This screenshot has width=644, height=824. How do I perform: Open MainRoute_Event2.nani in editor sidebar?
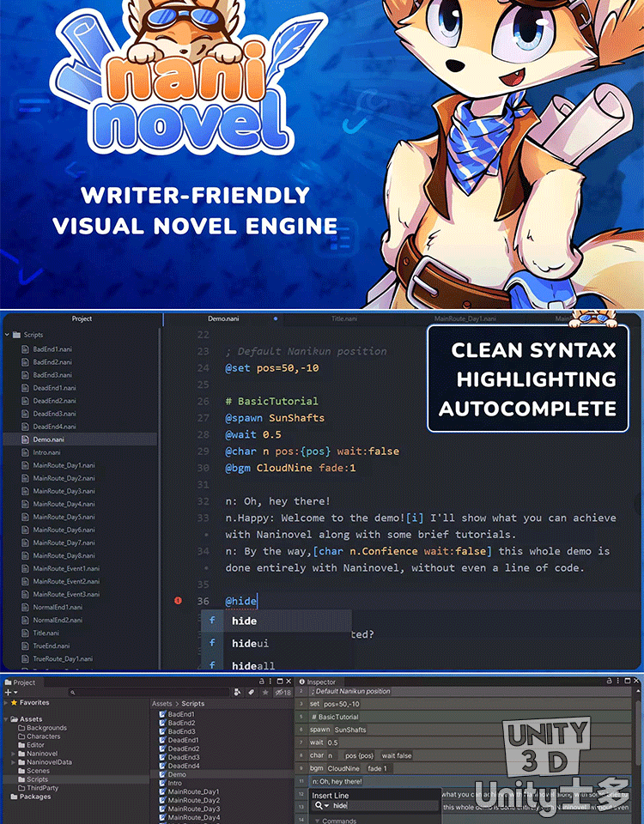click(x=66, y=581)
